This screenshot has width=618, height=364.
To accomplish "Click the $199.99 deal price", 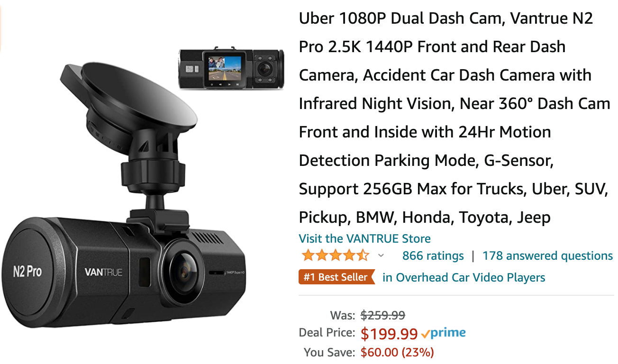I will tap(389, 334).
